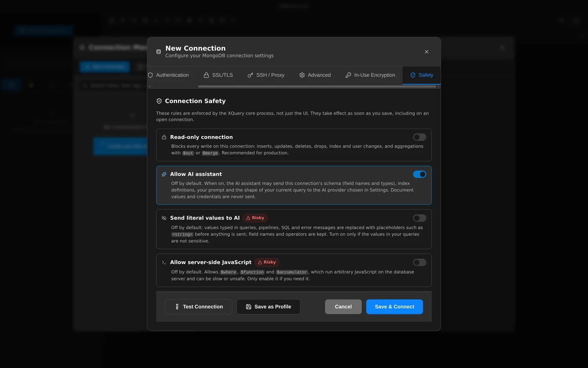Switch to the SSL/TLS tab
588x368 pixels.
[218, 75]
